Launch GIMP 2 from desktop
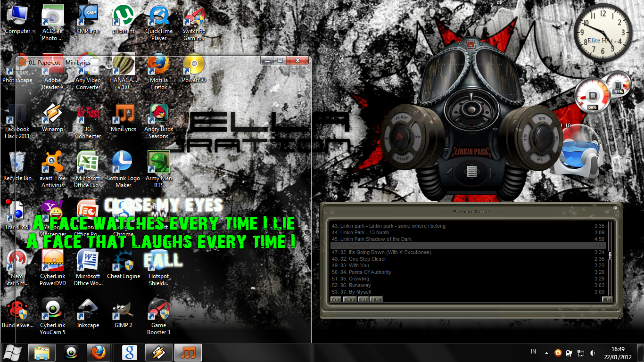Viewport: 644px width, 362px height. pyautogui.click(x=124, y=313)
